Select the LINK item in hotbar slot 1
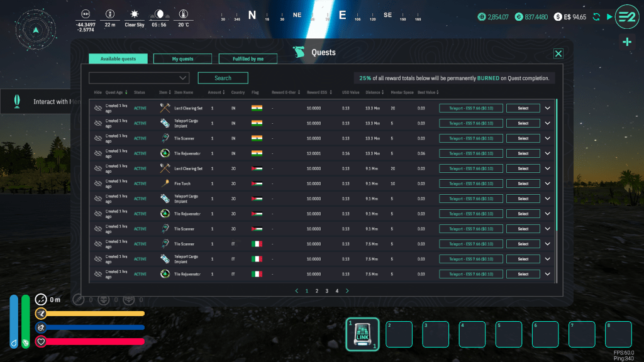Screen dimensions: 644x362 pos(362,334)
